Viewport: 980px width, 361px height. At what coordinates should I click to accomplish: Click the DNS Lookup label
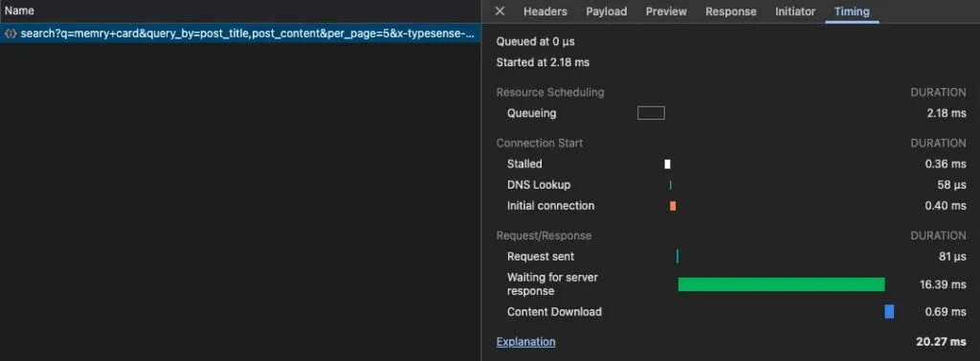(539, 185)
